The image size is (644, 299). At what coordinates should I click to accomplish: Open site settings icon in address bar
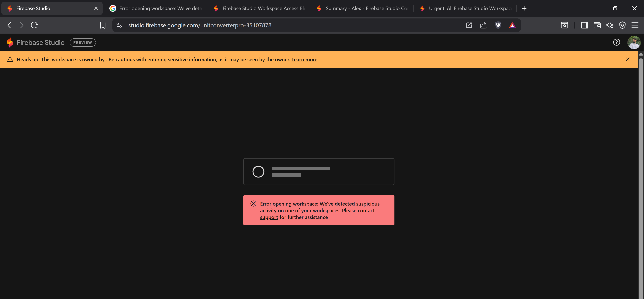(119, 25)
